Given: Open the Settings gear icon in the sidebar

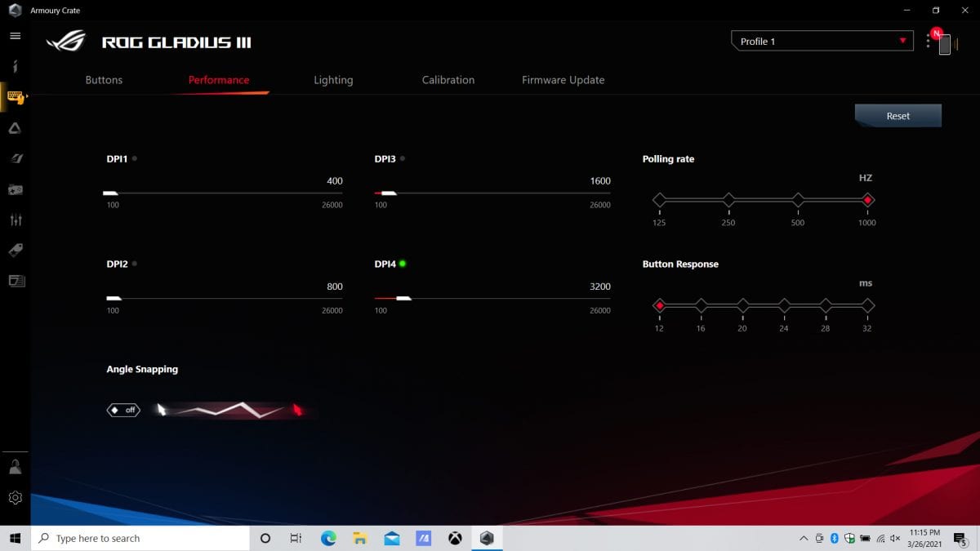Looking at the screenshot, I should [x=15, y=497].
